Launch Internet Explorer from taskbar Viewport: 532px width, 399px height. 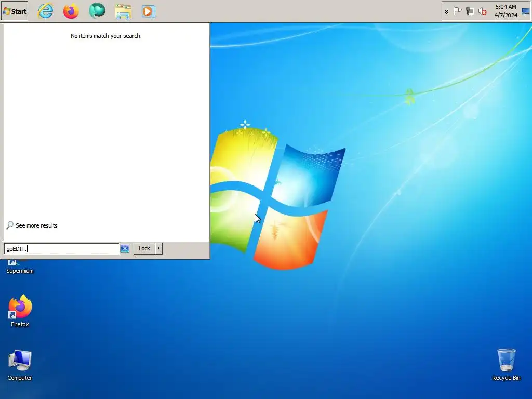coord(46,11)
